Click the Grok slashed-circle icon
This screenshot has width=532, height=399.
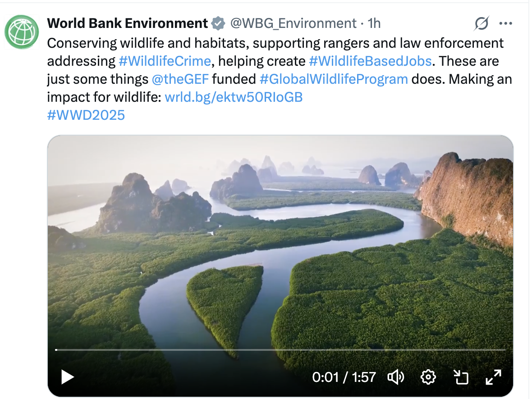(x=482, y=23)
